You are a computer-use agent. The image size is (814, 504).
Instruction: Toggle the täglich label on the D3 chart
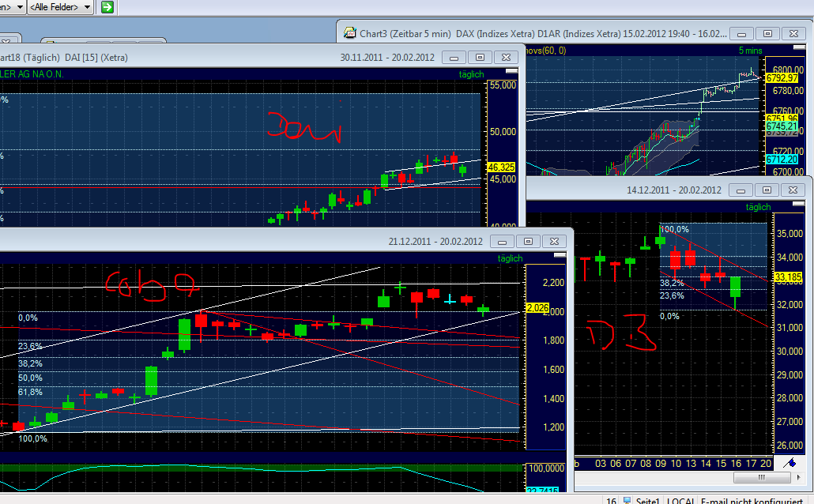pos(757,206)
